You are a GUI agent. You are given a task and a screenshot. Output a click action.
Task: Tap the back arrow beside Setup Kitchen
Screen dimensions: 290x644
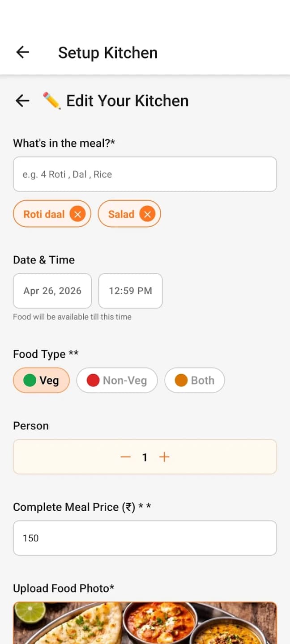(22, 52)
